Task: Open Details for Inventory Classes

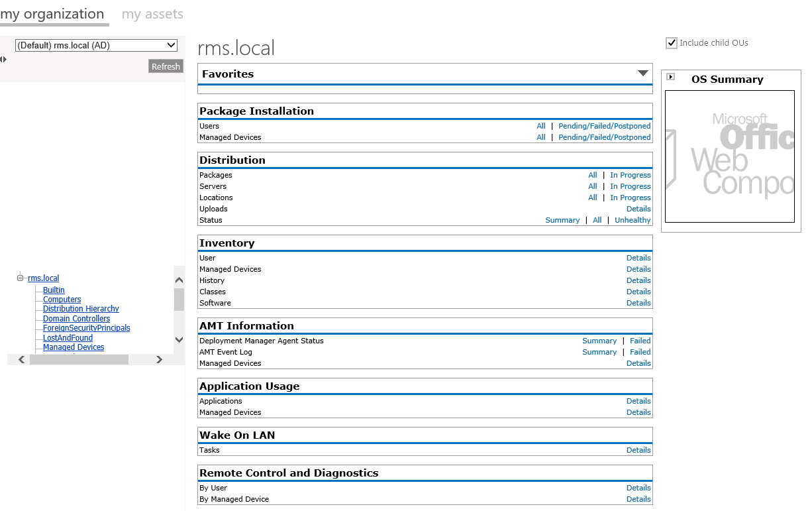Action: [638, 292]
